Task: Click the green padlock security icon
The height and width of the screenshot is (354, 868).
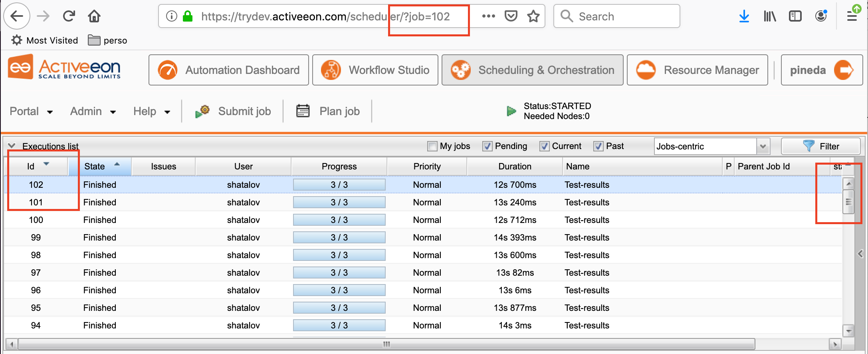Action: click(188, 16)
